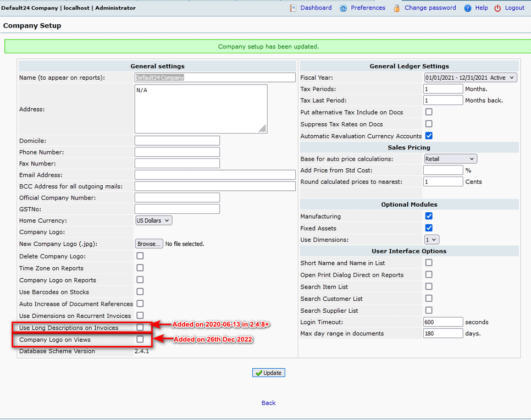Uncheck the Manufacturing module checkbox
The width and height of the screenshot is (531, 420).
pyautogui.click(x=429, y=217)
